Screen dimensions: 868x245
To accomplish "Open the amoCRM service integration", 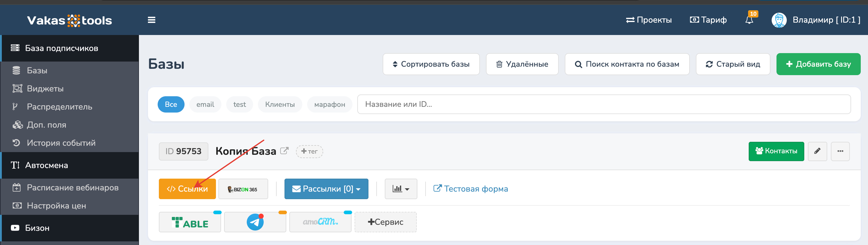I will [x=320, y=222].
